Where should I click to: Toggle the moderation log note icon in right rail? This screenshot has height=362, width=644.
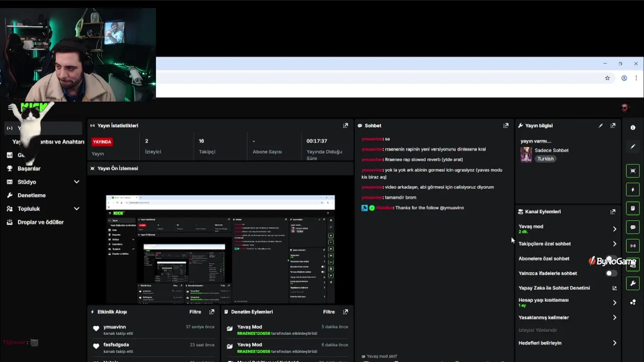coord(633,208)
